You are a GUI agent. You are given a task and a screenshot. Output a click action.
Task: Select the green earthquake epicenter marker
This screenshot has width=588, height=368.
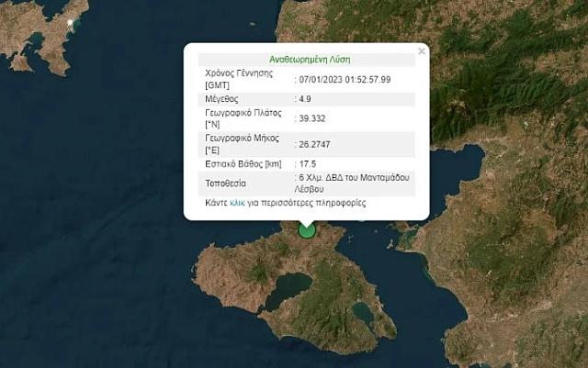coord(307,229)
